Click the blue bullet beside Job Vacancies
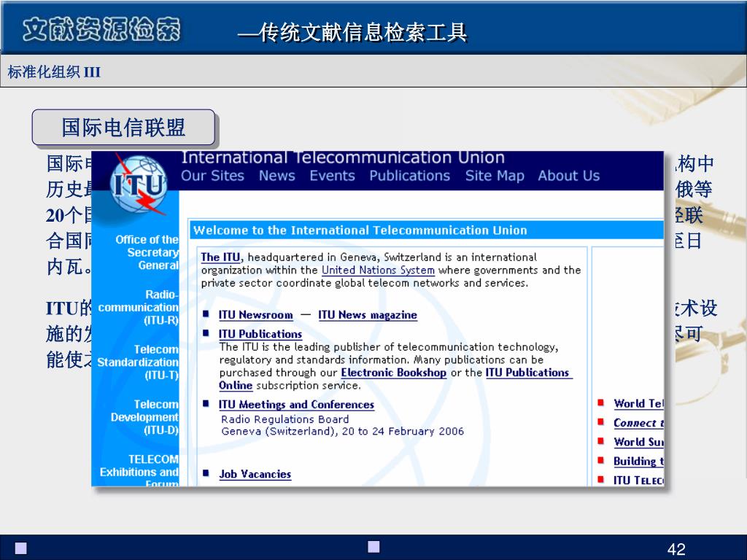The height and width of the screenshot is (560, 747). click(206, 472)
